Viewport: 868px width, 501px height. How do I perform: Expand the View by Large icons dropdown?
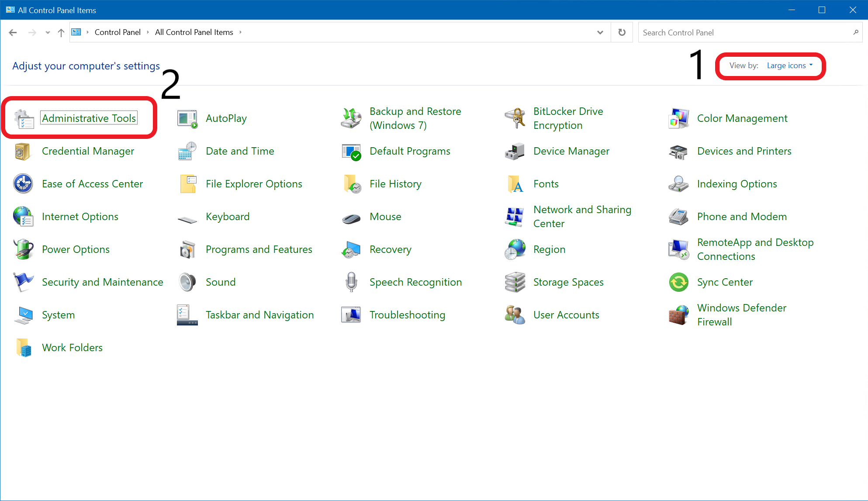click(x=790, y=66)
